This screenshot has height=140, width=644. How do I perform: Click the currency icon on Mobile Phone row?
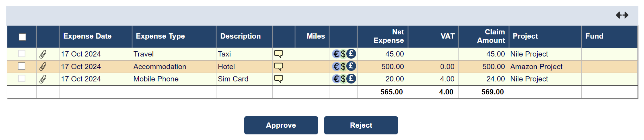344,79
